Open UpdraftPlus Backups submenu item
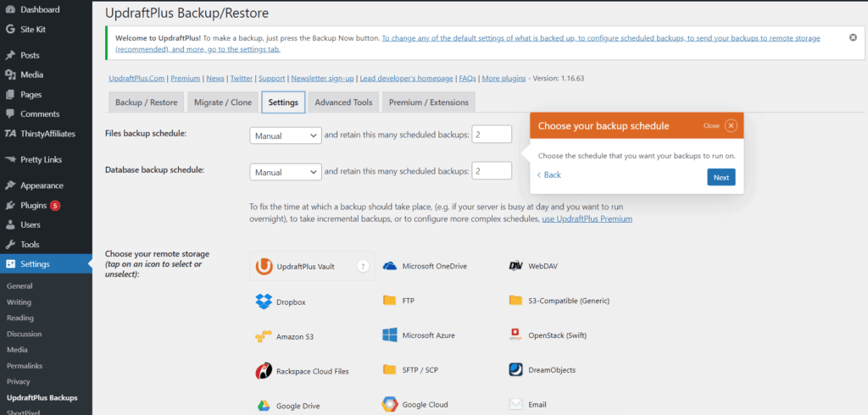Viewport: 868px width, 415px height. pos(42,398)
